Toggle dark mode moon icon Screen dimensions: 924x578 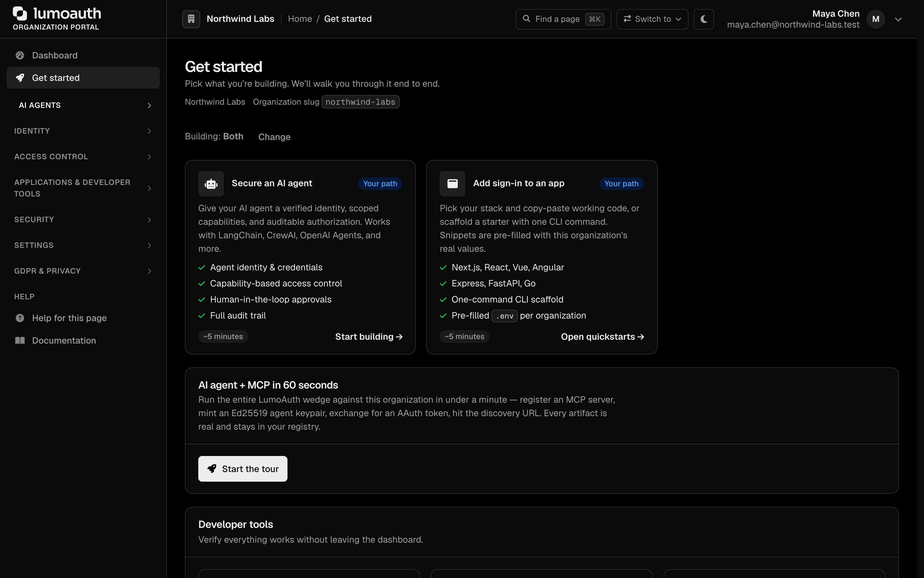[704, 19]
